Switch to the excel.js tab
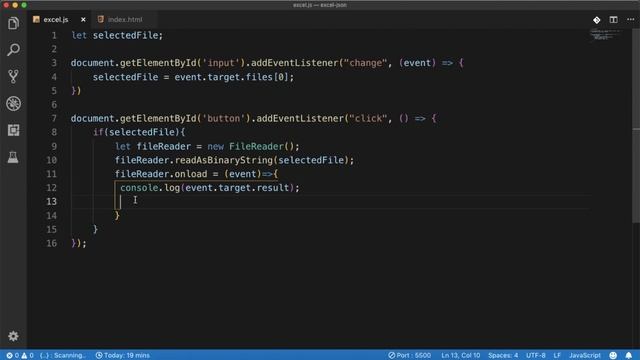Viewport: 640px width, 360px height. (x=56, y=20)
